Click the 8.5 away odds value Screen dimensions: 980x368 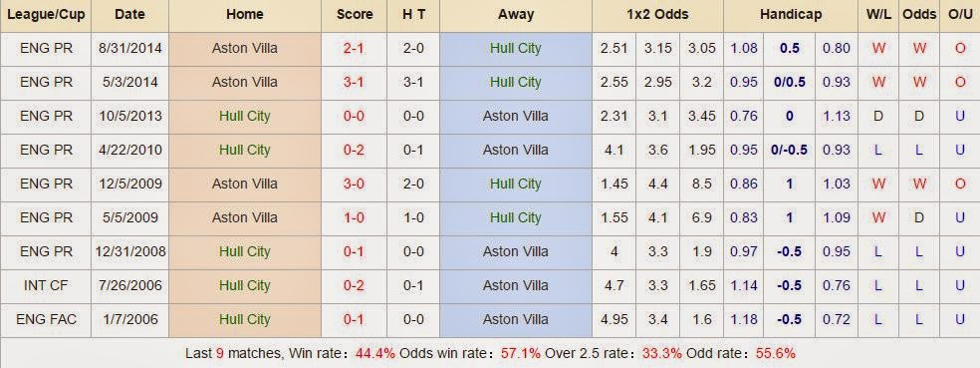point(702,184)
